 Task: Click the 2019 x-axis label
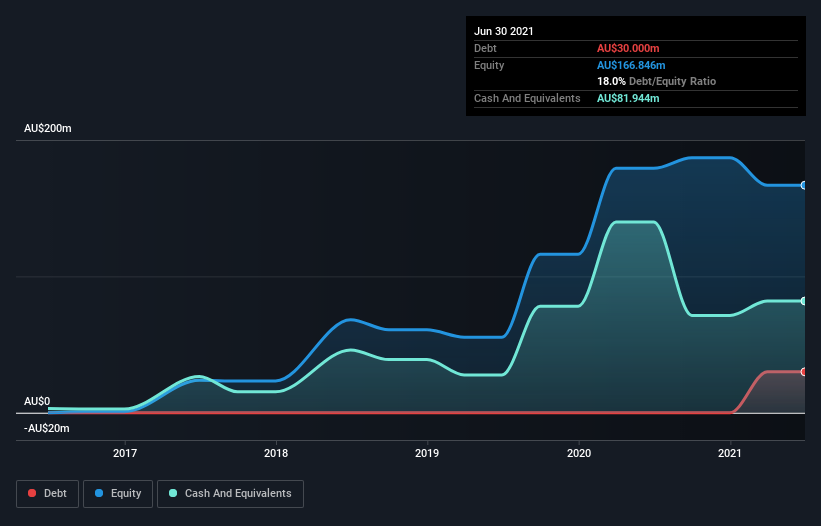(x=427, y=453)
